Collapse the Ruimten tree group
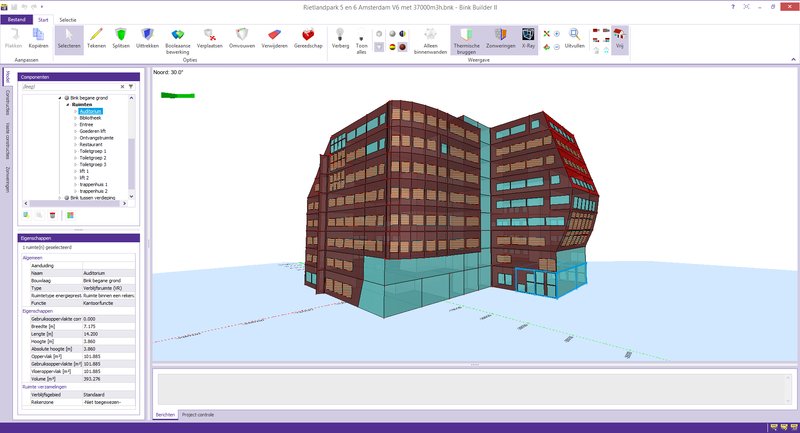 (67, 105)
